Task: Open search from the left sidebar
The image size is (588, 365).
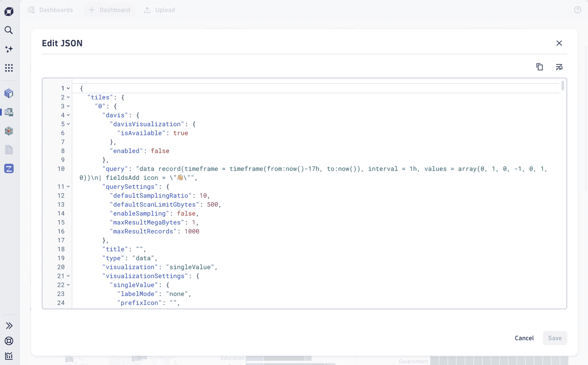Action: (9, 30)
